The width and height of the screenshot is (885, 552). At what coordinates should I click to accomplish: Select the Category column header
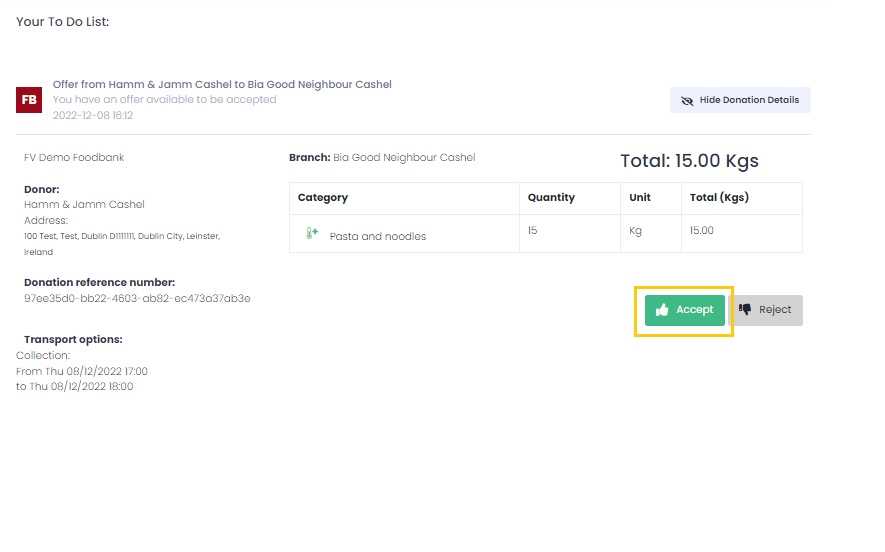[x=323, y=198]
